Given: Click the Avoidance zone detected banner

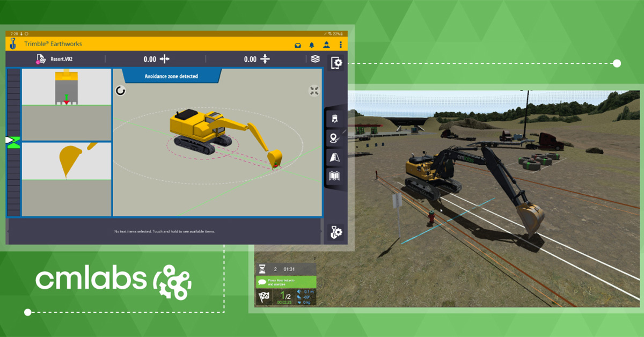Looking at the screenshot, I should [172, 76].
